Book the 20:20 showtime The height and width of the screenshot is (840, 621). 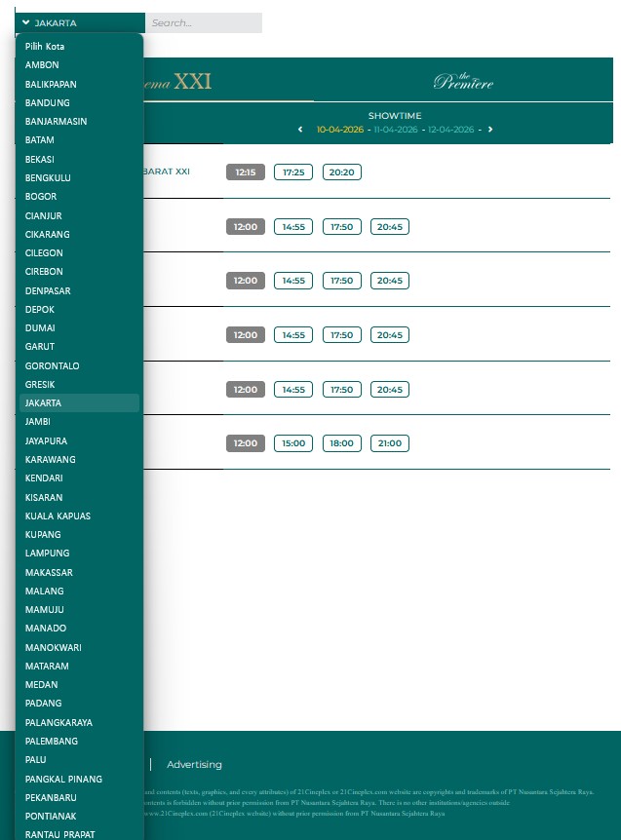pyautogui.click(x=342, y=172)
